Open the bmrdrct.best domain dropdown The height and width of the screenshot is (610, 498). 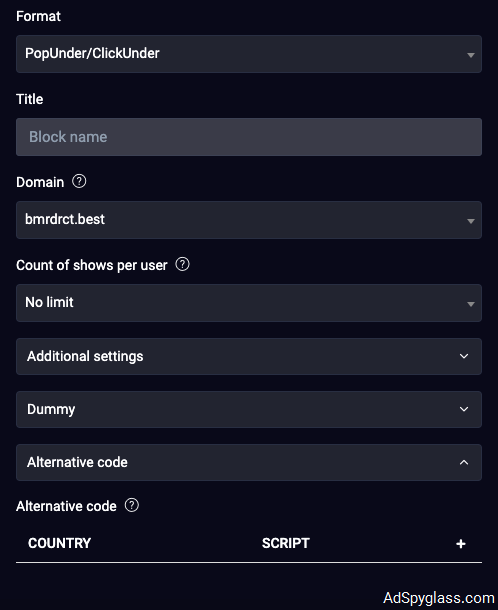tap(249, 220)
